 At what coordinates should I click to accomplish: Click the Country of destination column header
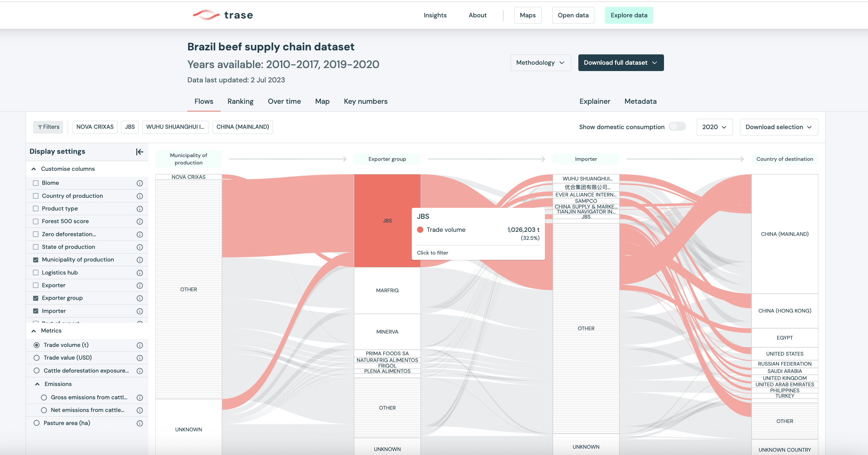click(784, 159)
